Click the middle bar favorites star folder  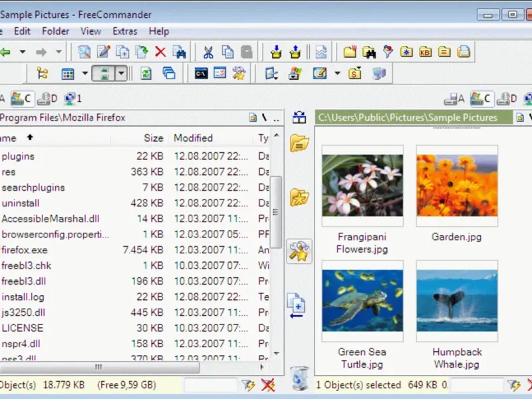[x=299, y=198]
